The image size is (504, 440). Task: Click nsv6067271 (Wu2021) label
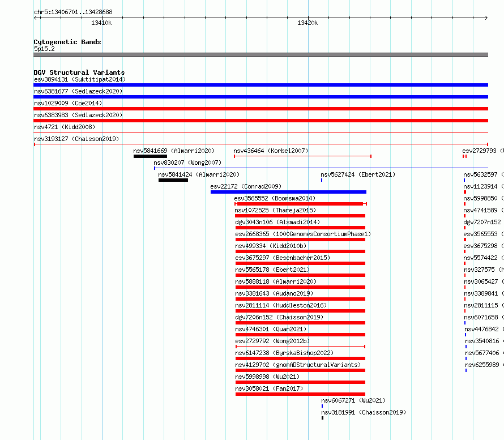click(353, 400)
